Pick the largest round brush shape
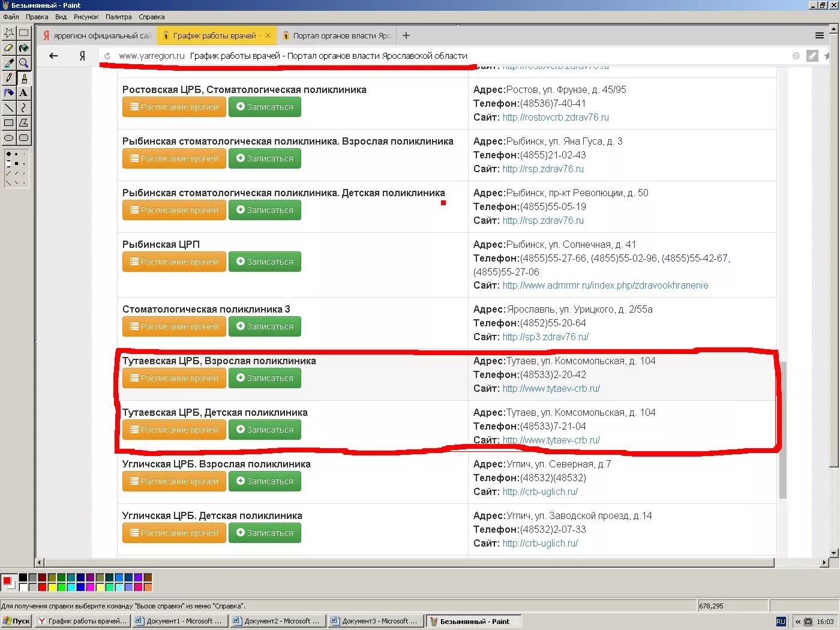 pos(8,154)
